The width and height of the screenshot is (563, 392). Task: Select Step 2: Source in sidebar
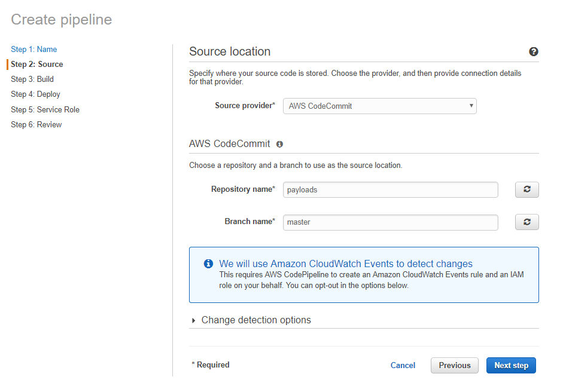pyautogui.click(x=36, y=64)
